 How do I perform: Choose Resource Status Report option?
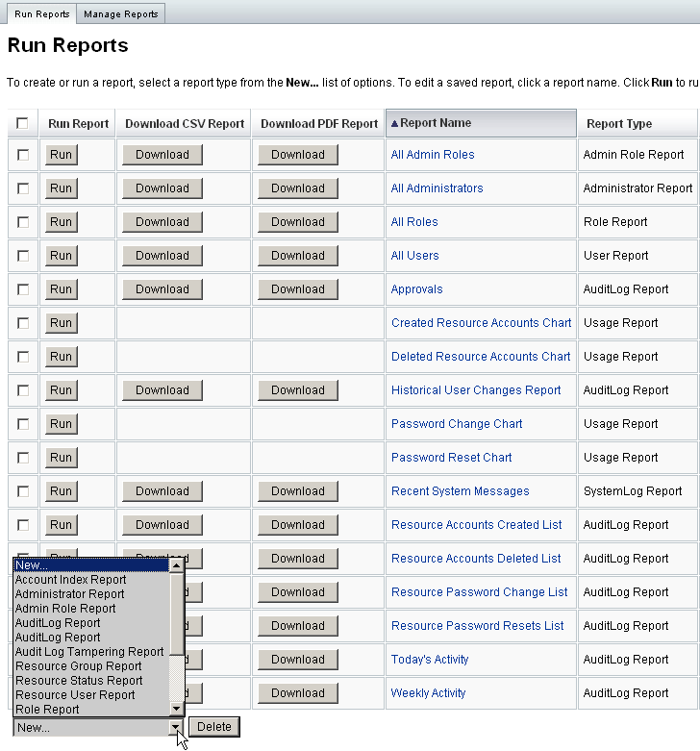91,681
